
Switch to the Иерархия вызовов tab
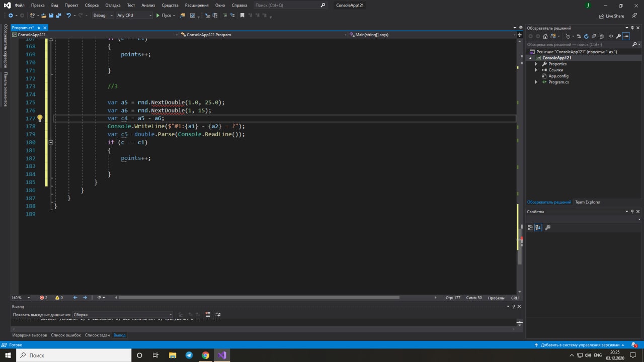tap(30, 335)
